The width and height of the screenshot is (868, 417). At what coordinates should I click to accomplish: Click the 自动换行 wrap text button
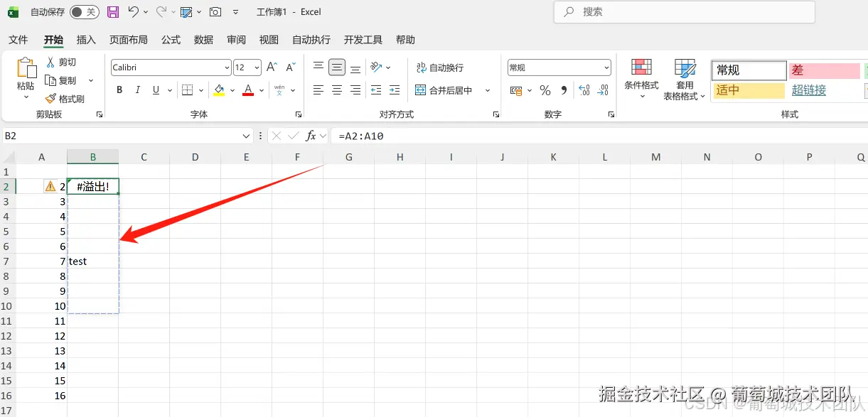[x=440, y=67]
